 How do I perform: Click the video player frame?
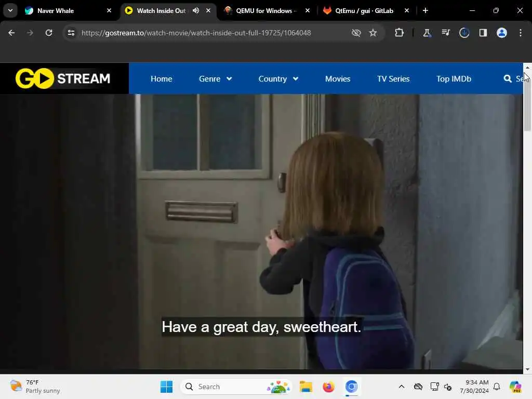(261, 231)
